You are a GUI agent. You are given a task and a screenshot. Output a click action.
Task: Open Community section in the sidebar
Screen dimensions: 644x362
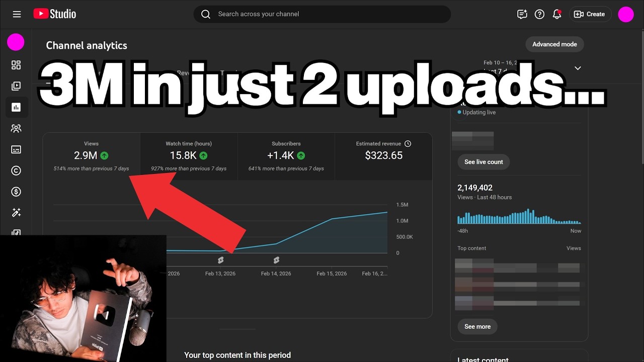pyautogui.click(x=16, y=128)
